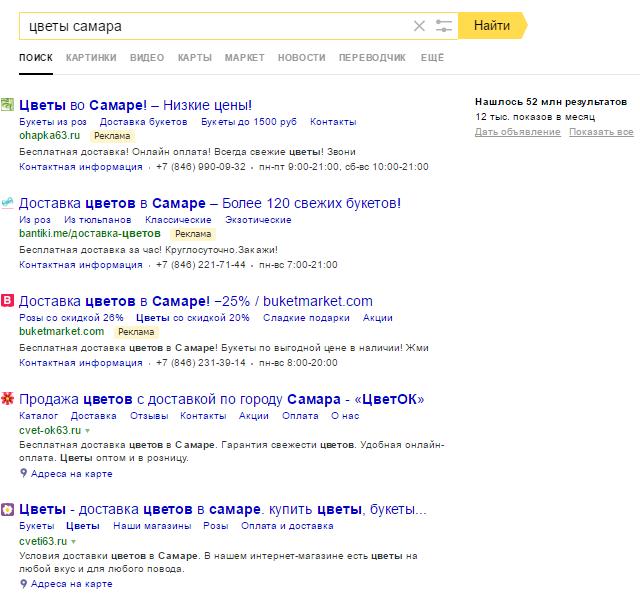Image resolution: width=640 pixels, height=604 pixels.
Task: Open 'Экзотические' sitelink
Action: coord(258,220)
